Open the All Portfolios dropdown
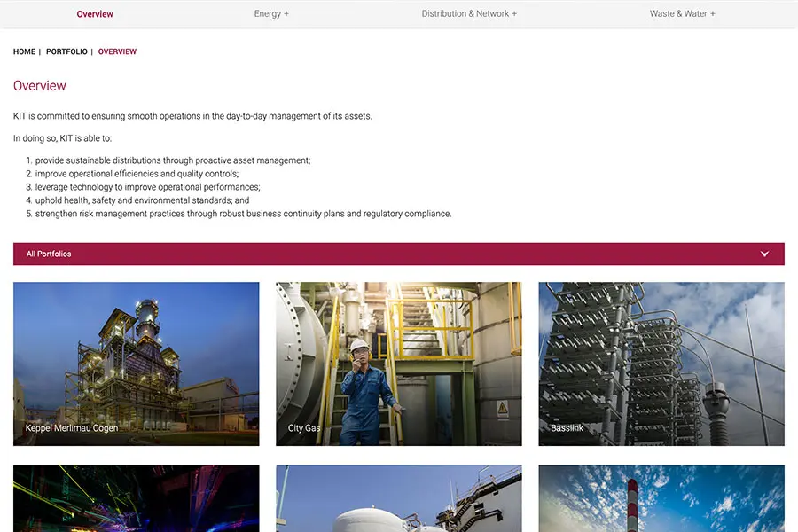Screen dimensions: 798x532 (399, 254)
